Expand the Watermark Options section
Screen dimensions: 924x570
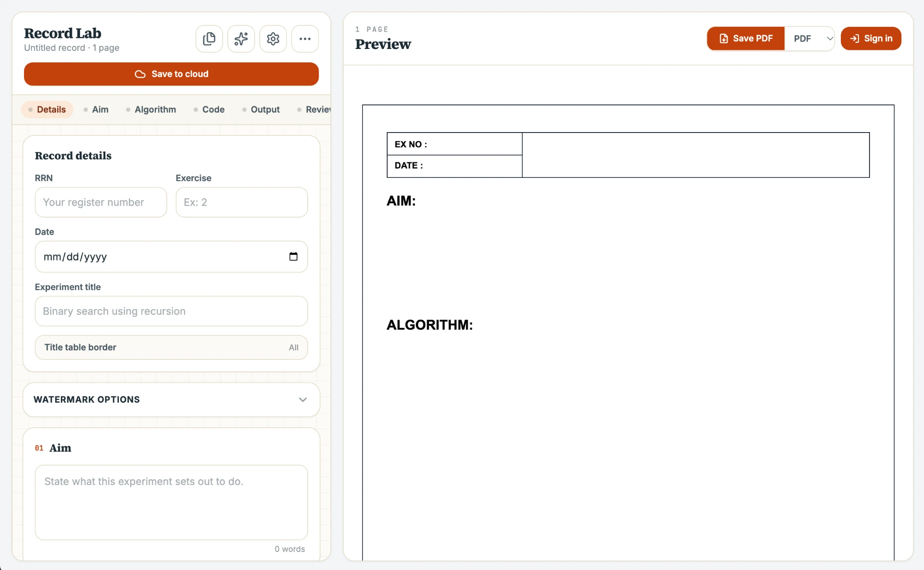171,400
